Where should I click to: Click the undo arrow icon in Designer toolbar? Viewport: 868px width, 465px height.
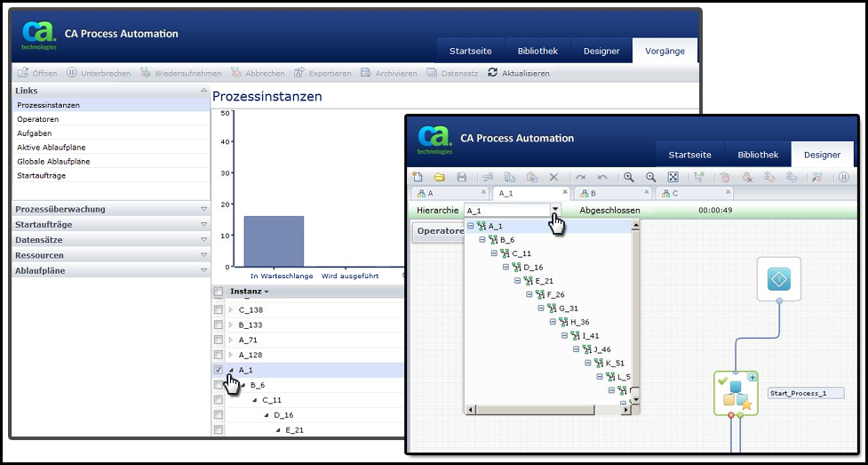602,177
